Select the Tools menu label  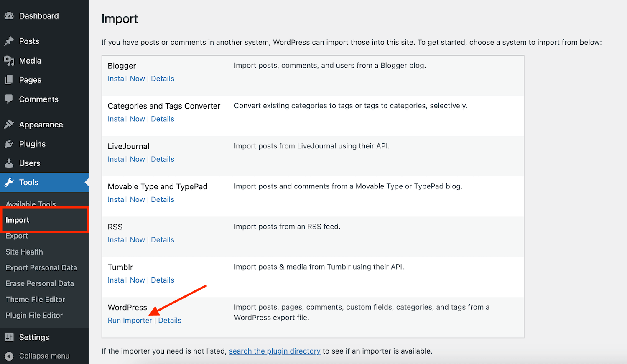(x=29, y=182)
